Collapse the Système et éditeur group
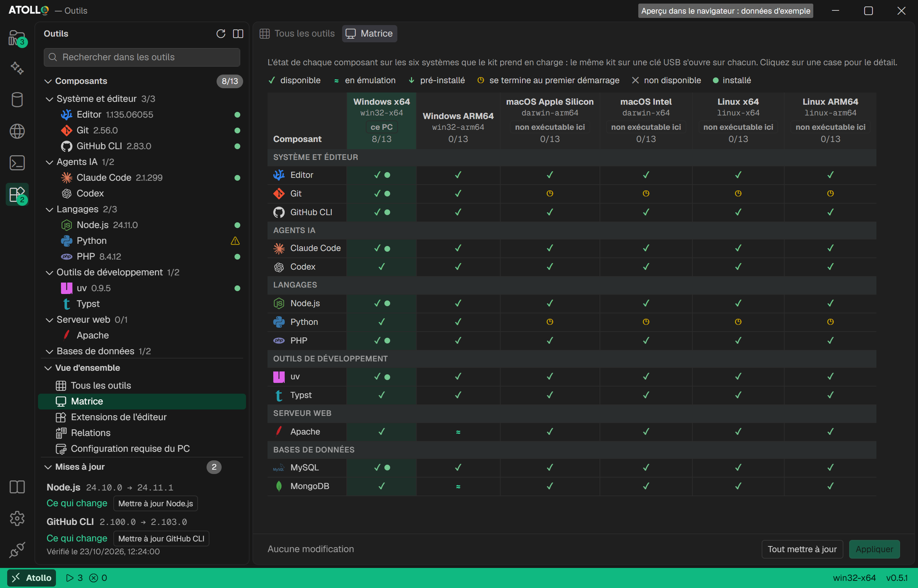Screen dimensions: 918x588 [x=49, y=99]
